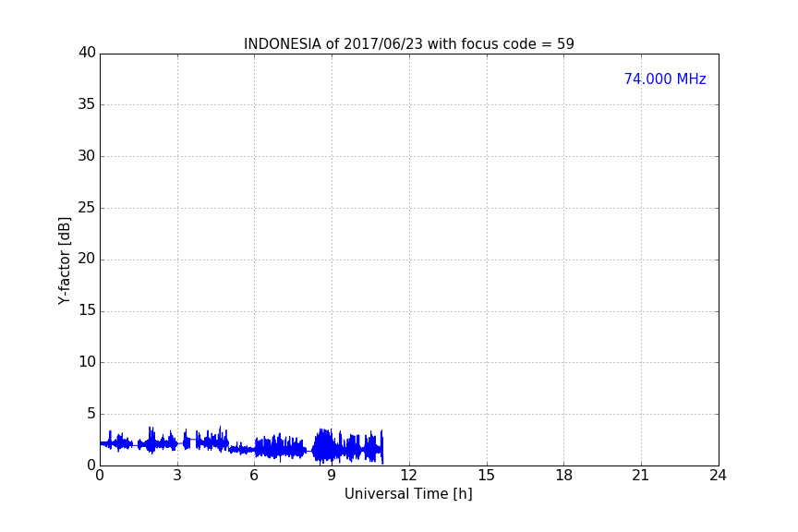Click the x-axis tick label 6

(x=254, y=476)
